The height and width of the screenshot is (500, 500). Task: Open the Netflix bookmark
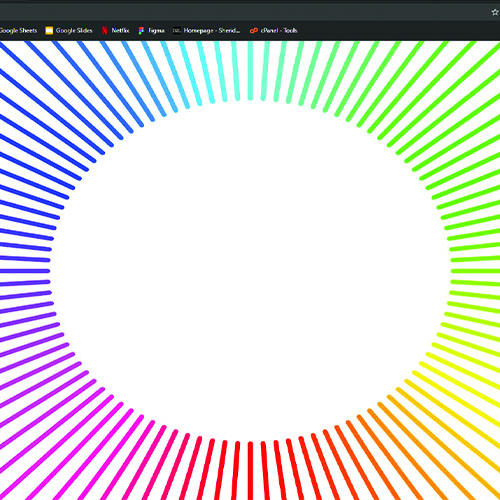pos(115,31)
